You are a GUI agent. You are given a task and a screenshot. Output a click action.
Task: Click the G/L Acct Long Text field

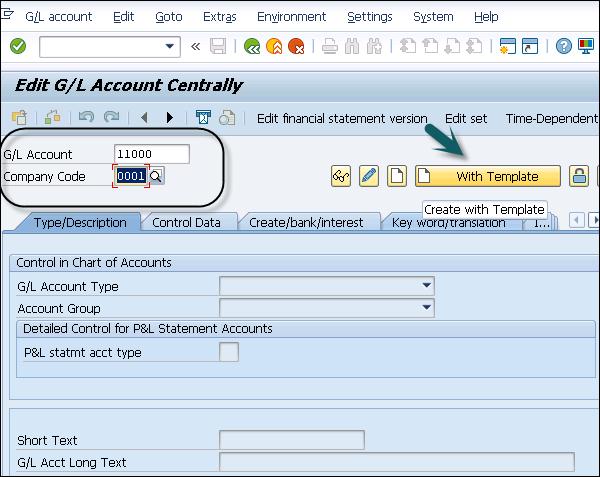(x=397, y=462)
